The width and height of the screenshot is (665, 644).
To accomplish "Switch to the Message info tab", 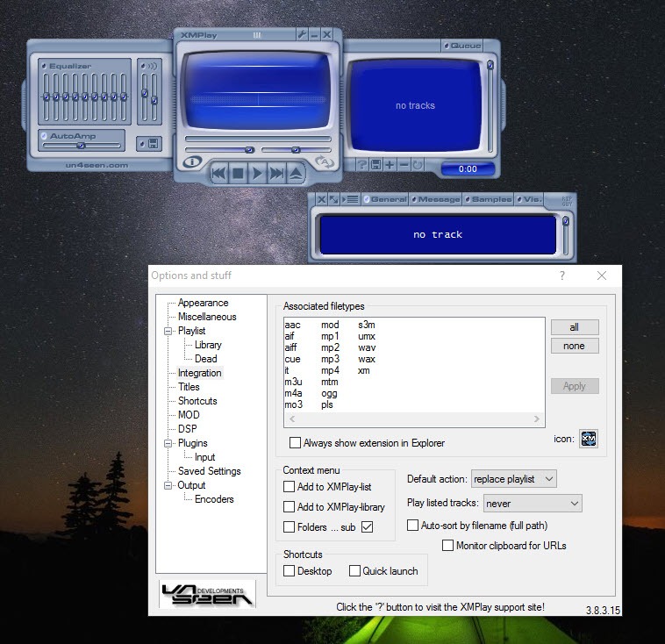I will point(435,199).
